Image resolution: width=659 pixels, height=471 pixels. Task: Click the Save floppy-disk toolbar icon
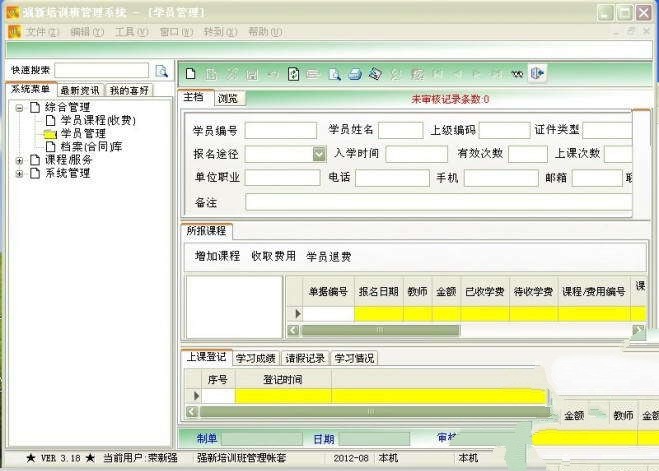tap(252, 74)
